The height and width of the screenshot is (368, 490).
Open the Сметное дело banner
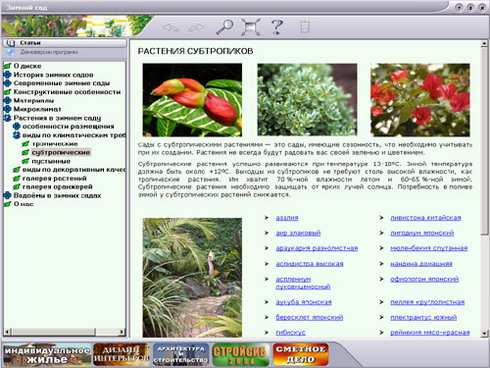click(x=300, y=355)
